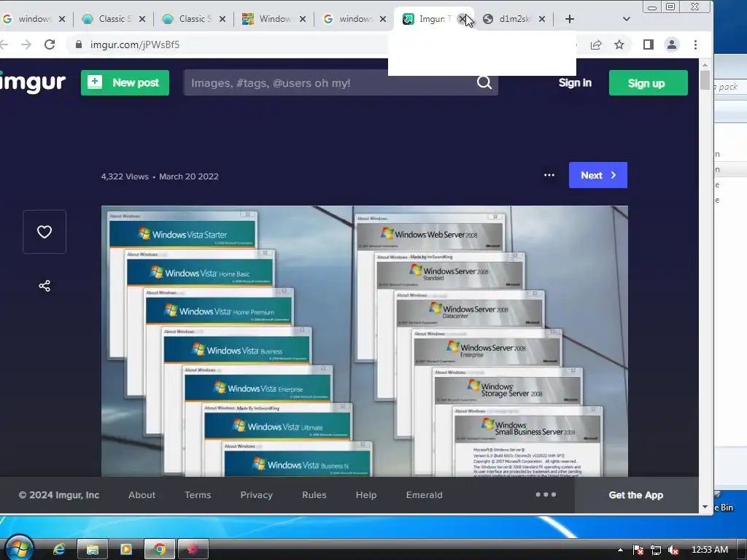Create a New post on Imgur
747x560 pixels.
click(x=125, y=83)
